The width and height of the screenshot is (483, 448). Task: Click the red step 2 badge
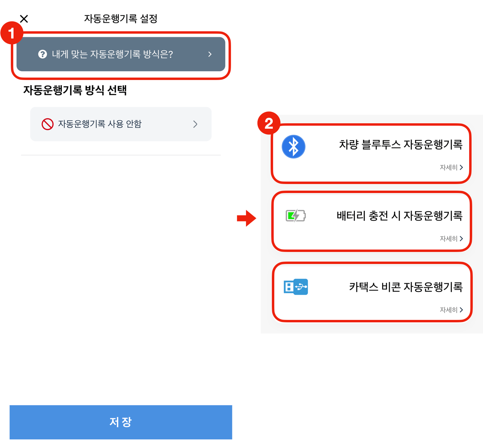point(269,123)
